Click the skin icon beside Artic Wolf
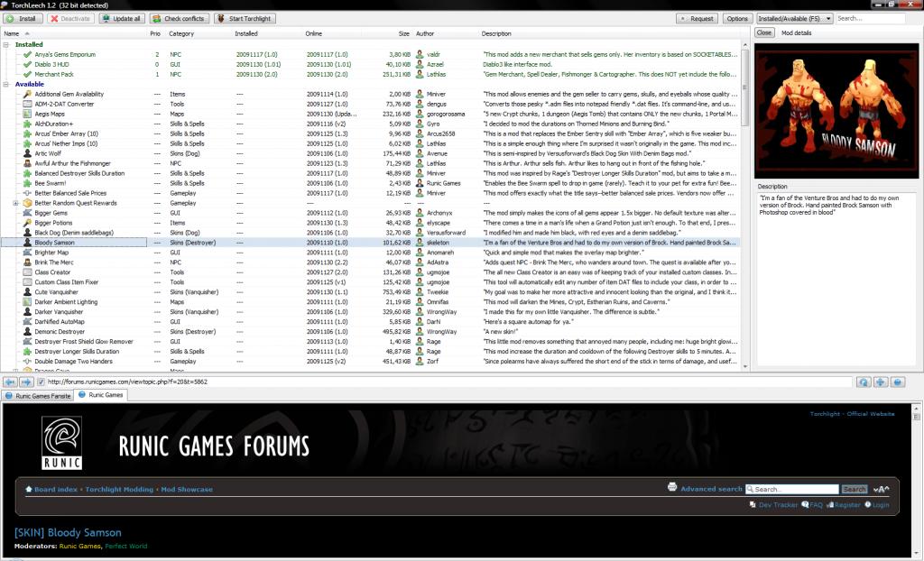The image size is (924, 561). point(27,154)
